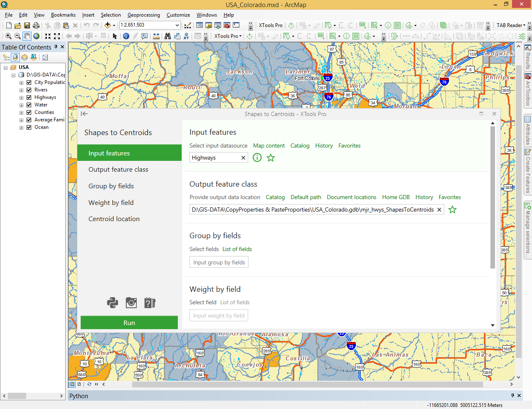Click the info icon beside Highways input

click(257, 158)
